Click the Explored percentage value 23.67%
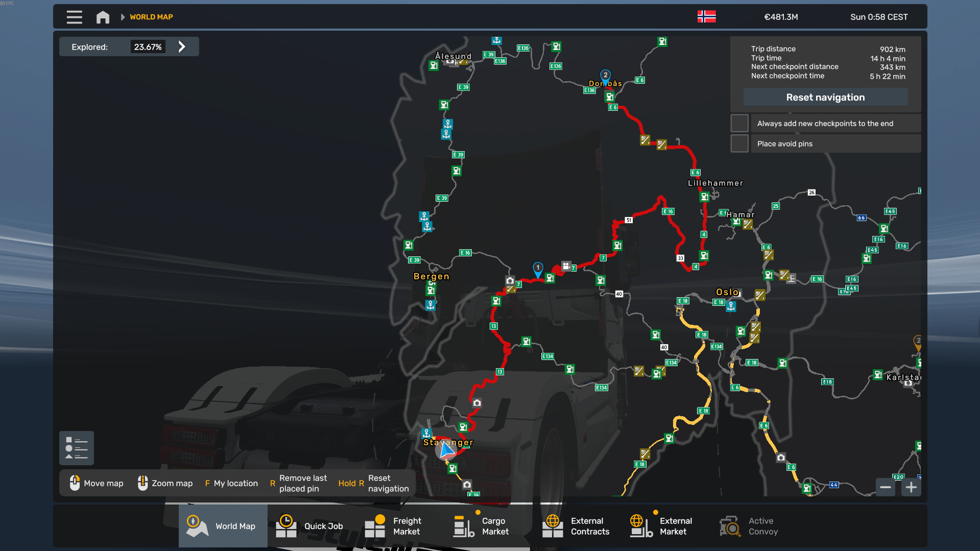980x551 pixels. click(148, 47)
